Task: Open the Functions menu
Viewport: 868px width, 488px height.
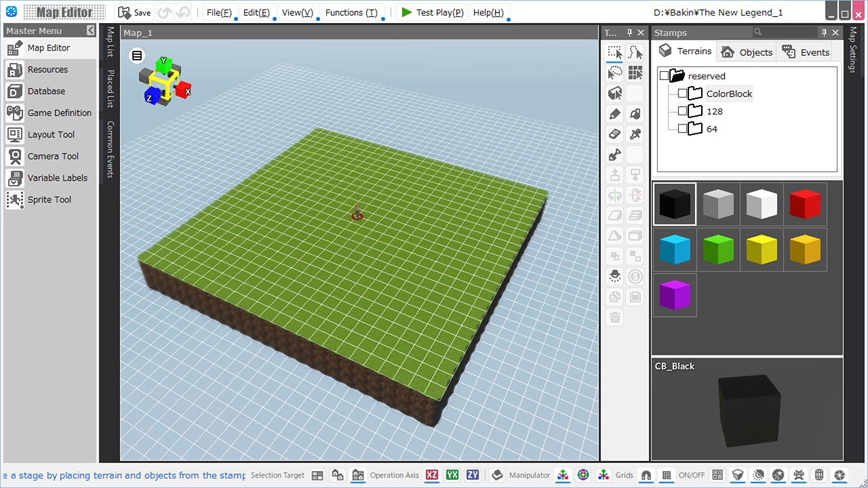Action: click(351, 12)
